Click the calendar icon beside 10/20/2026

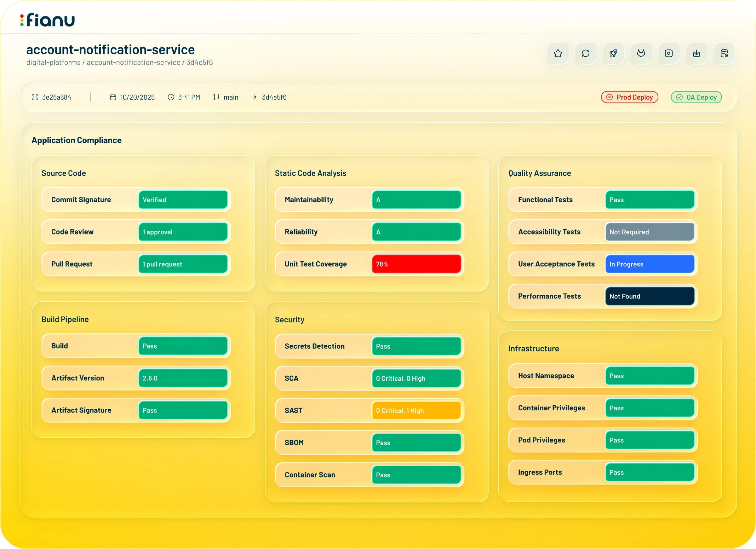(x=113, y=97)
